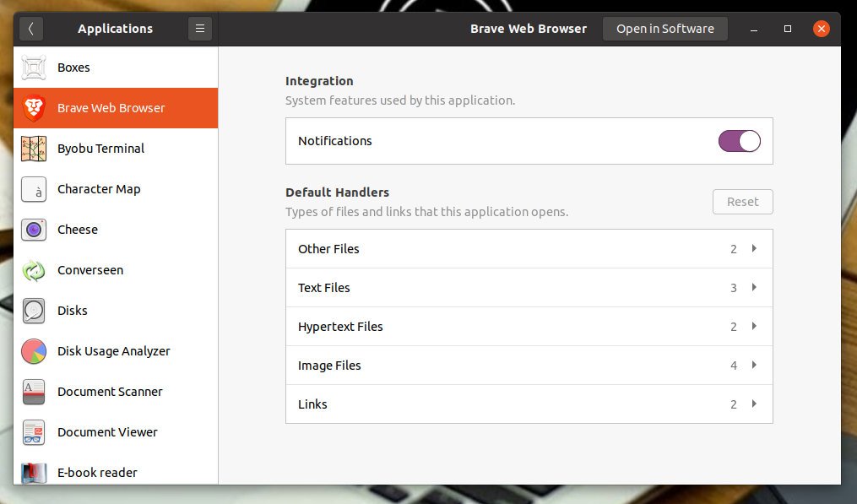The height and width of the screenshot is (504, 857).
Task: Click the Cheese camera icon
Action: point(34,230)
